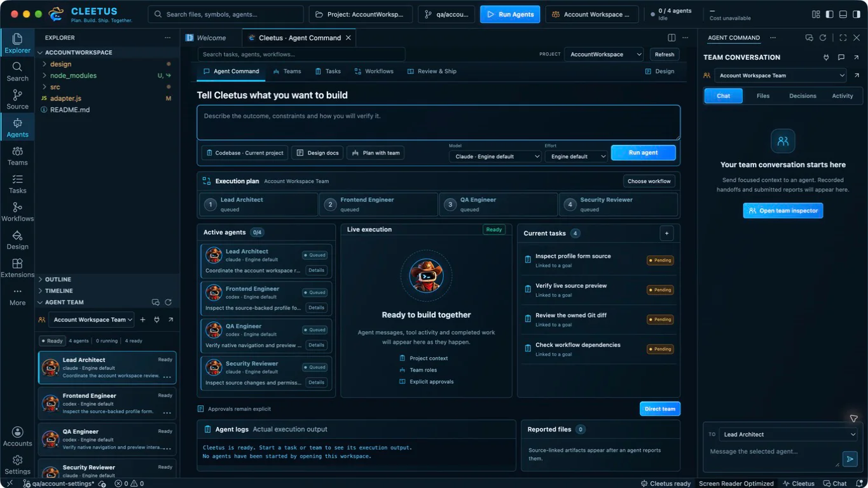
Task: Open Accounts in the activity bar
Action: [17, 436]
